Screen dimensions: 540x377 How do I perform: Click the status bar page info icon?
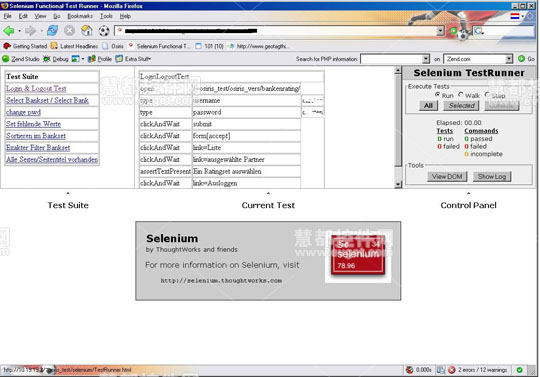click(x=441, y=370)
